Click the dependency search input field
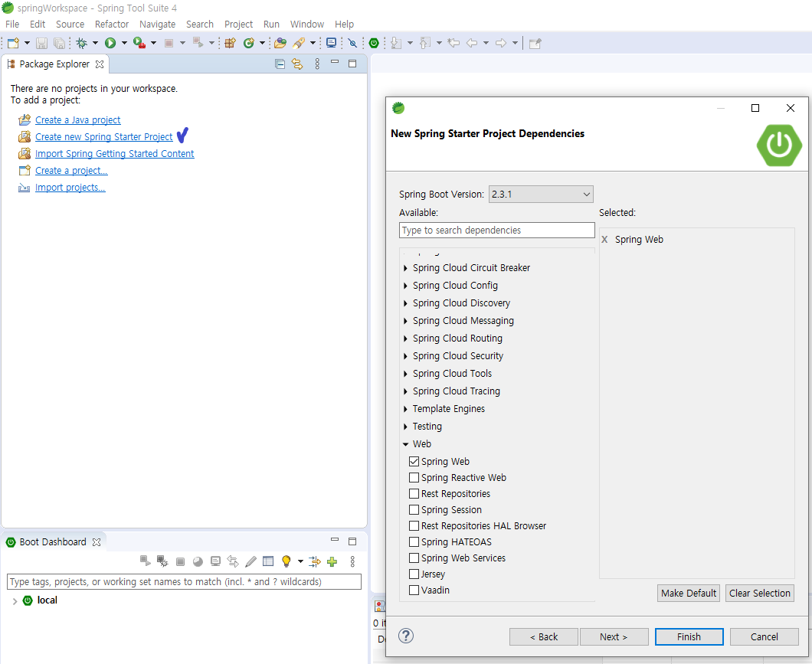 (x=496, y=231)
